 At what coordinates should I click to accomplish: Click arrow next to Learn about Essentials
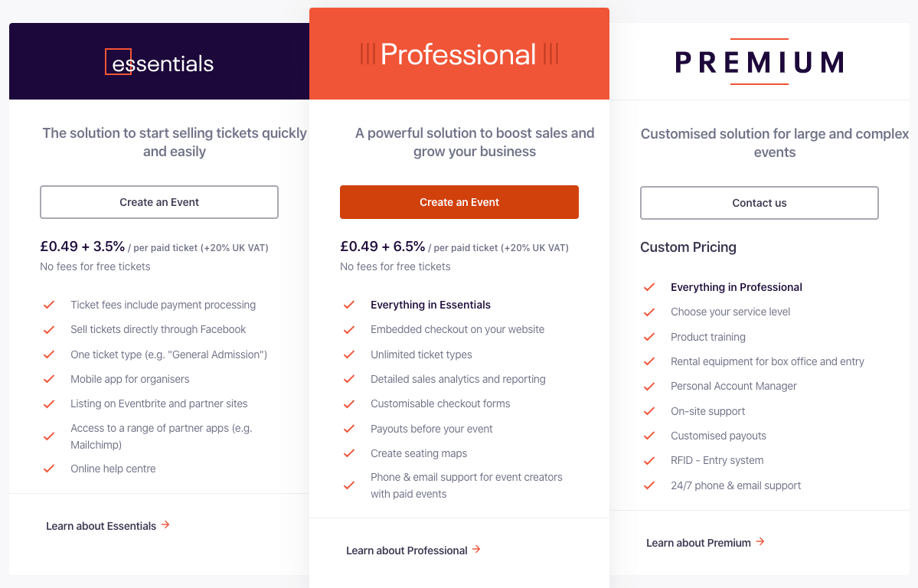(x=165, y=525)
